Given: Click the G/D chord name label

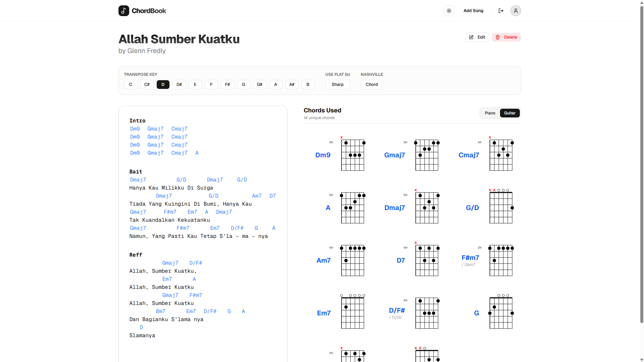Looking at the screenshot, I should [x=473, y=208].
